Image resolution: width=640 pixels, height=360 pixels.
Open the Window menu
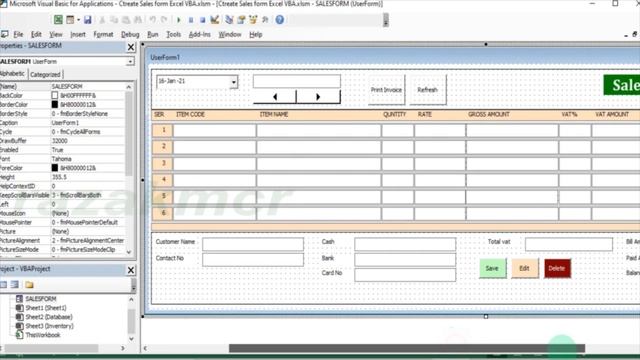coord(230,35)
